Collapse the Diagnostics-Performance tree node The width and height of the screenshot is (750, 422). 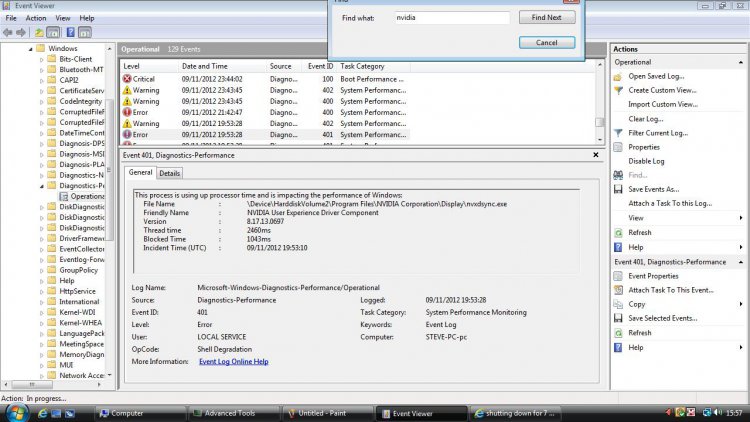(42, 186)
